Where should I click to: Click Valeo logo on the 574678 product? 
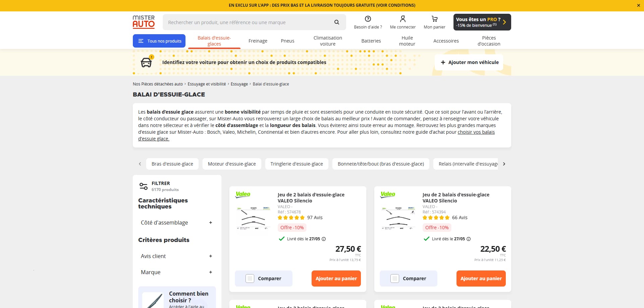[x=243, y=194]
